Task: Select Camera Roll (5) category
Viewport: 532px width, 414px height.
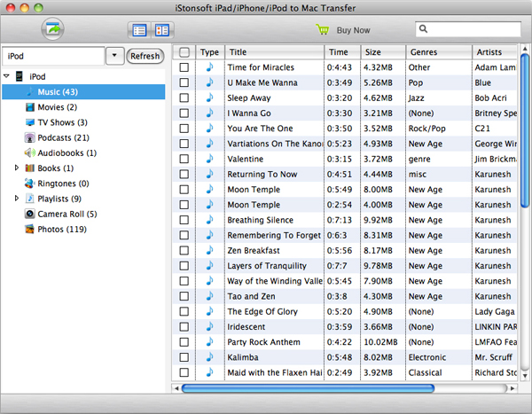Action: 67,215
